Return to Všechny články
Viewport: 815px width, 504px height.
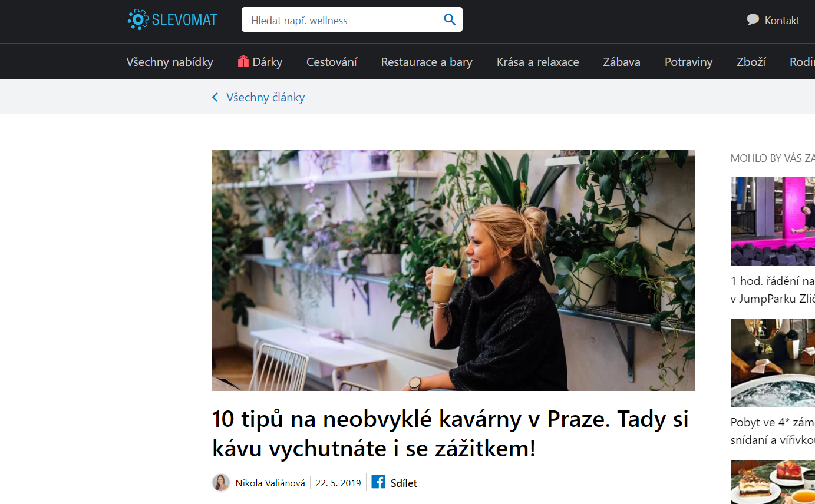point(266,97)
